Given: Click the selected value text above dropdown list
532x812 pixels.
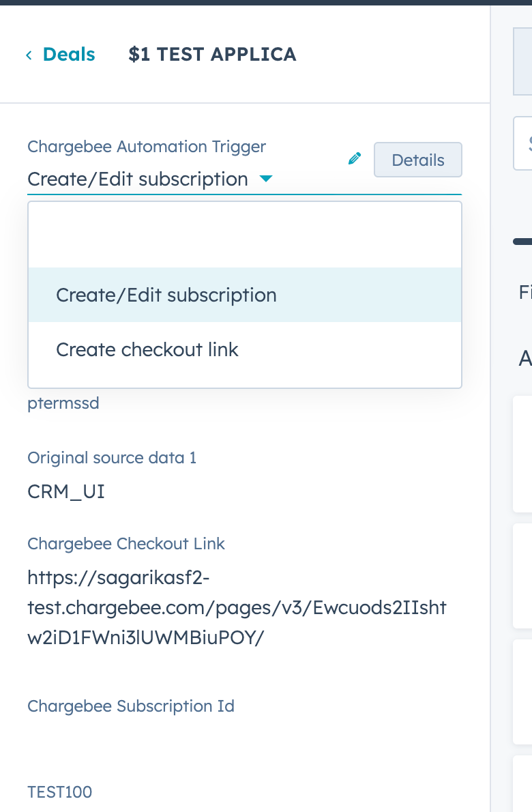Looking at the screenshot, I should click(x=138, y=179).
